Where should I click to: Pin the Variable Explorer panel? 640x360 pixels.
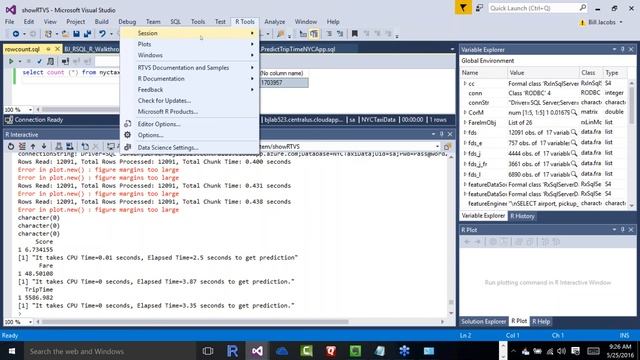coord(622,49)
